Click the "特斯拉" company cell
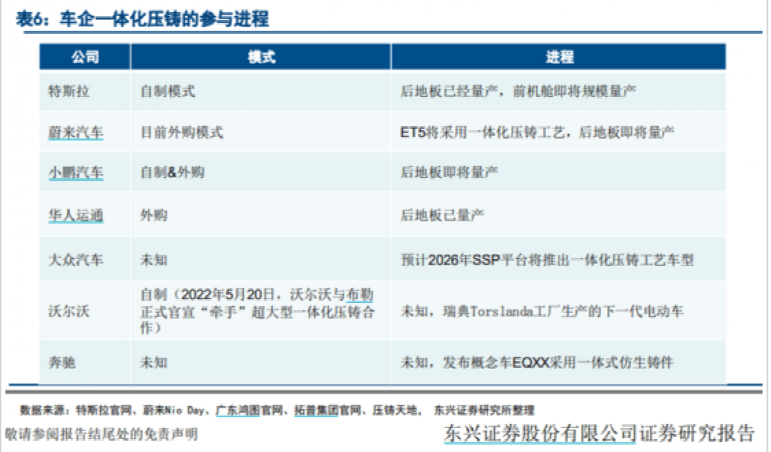The image size is (771, 452). (x=69, y=92)
